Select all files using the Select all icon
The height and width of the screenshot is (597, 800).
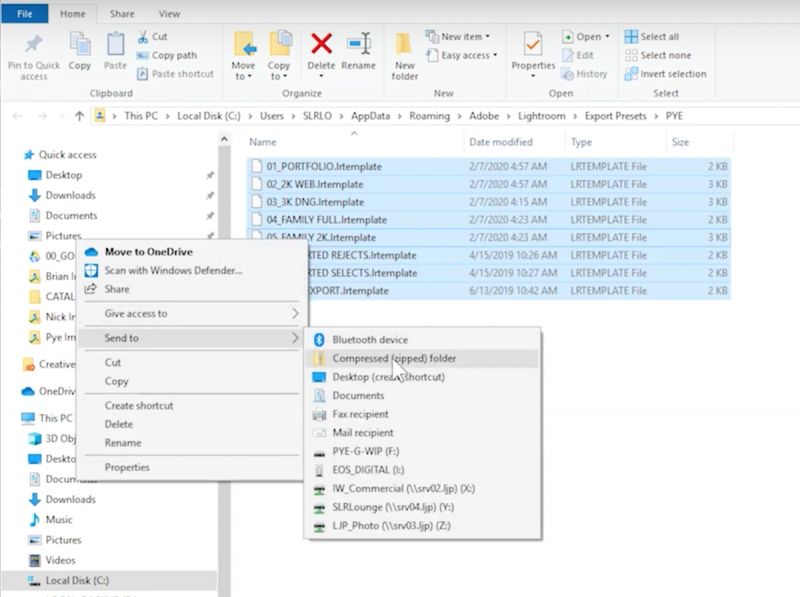click(631, 35)
